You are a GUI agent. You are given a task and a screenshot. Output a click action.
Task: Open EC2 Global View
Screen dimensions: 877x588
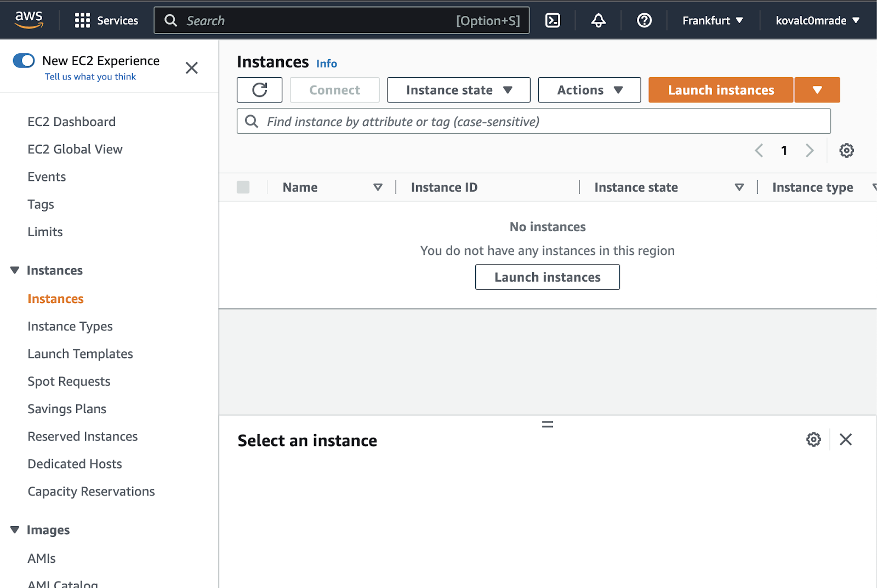(x=75, y=149)
